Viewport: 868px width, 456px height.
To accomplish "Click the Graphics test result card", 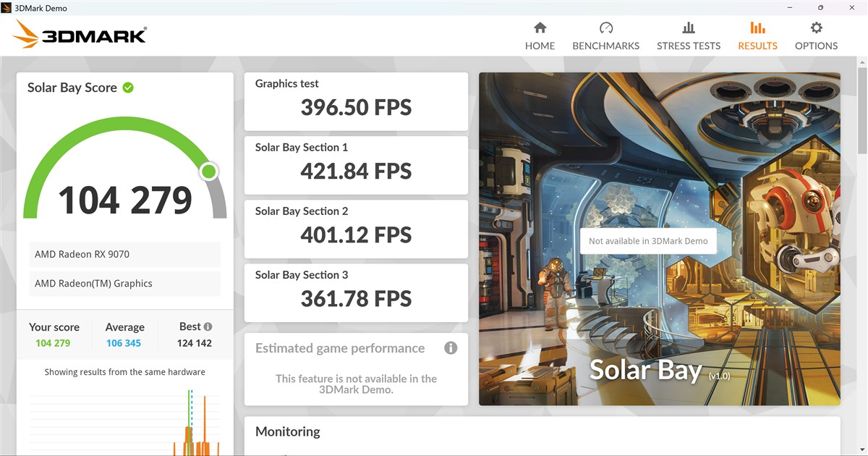I will 356,101.
